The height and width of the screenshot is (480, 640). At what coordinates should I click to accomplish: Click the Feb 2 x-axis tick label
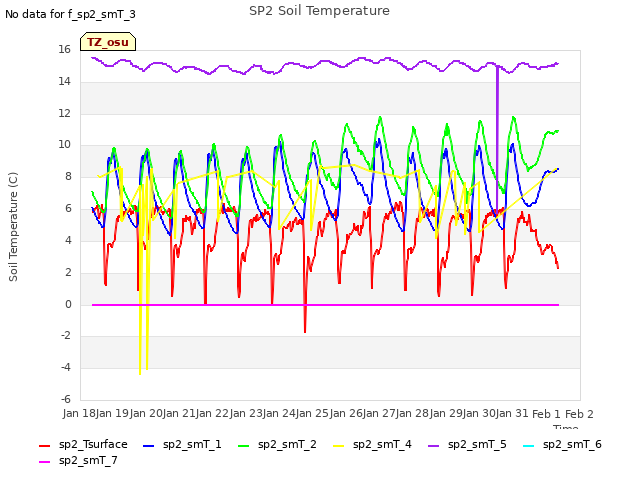(x=579, y=414)
